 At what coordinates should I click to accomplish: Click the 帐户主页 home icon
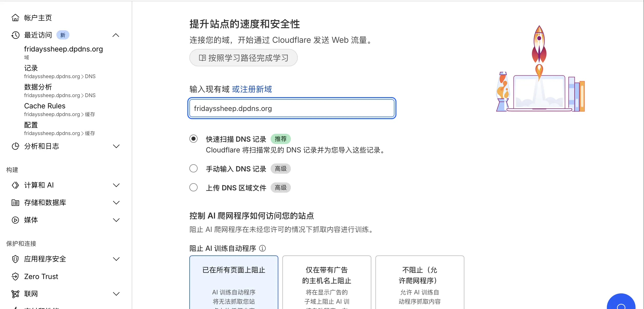(x=16, y=18)
